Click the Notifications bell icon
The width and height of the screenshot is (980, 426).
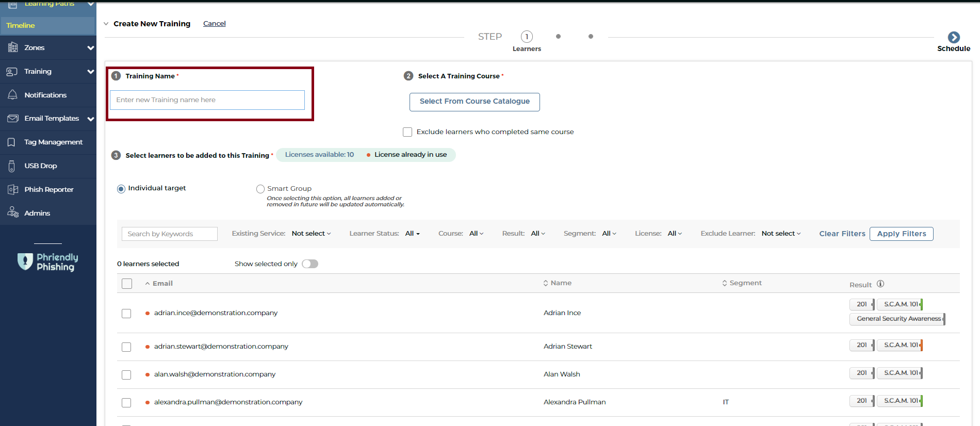(13, 95)
